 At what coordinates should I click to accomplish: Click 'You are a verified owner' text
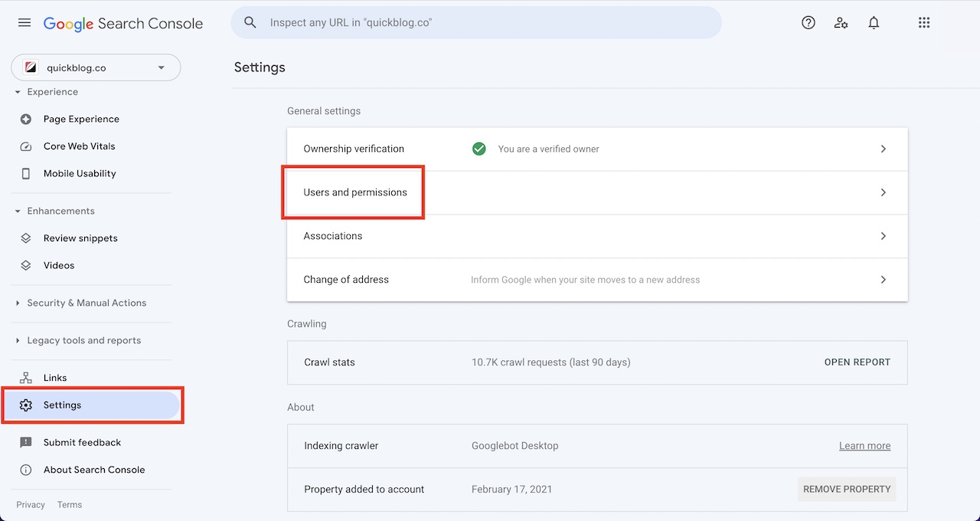coord(549,149)
